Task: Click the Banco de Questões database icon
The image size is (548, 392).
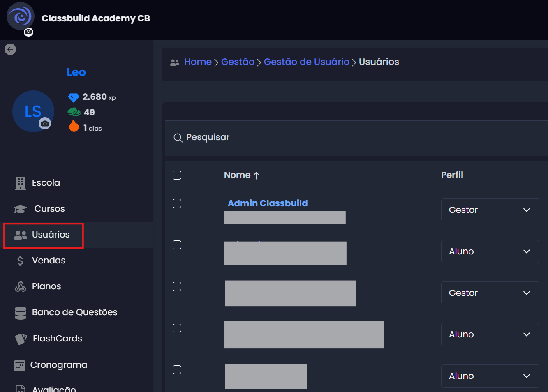Action: tap(20, 313)
